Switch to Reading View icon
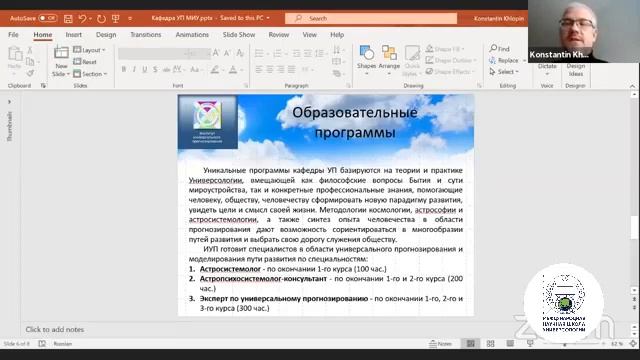This screenshot has height=360, width=640. point(510,344)
